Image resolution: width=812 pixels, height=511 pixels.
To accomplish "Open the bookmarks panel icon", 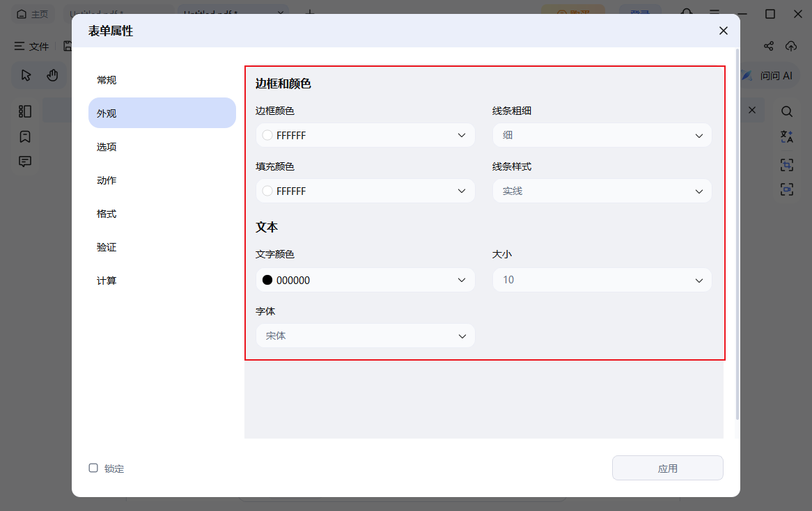I will coord(25,136).
